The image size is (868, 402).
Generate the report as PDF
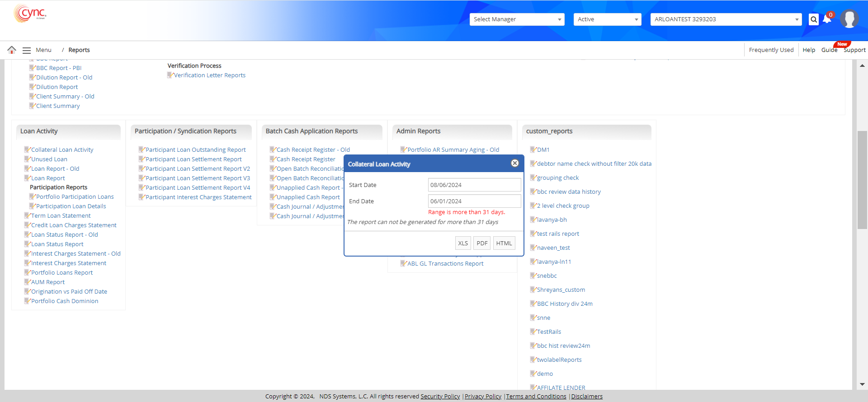click(482, 243)
